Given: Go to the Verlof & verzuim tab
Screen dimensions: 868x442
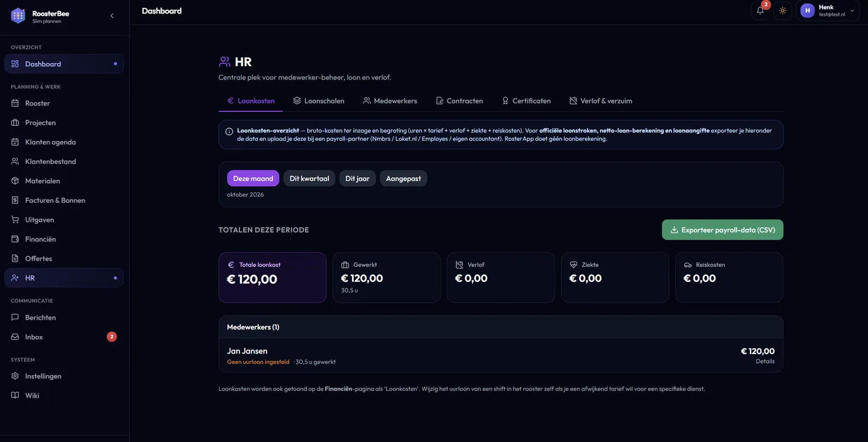Looking at the screenshot, I should tap(601, 101).
